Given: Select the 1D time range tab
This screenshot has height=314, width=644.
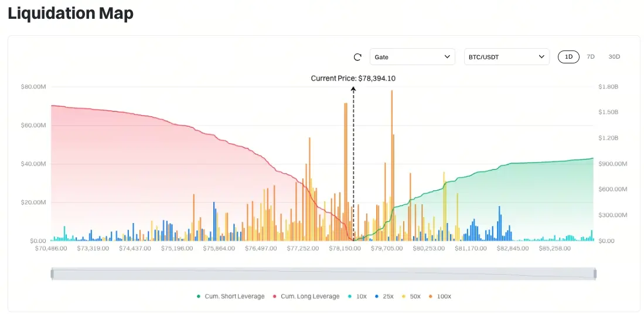Looking at the screenshot, I should pos(568,57).
